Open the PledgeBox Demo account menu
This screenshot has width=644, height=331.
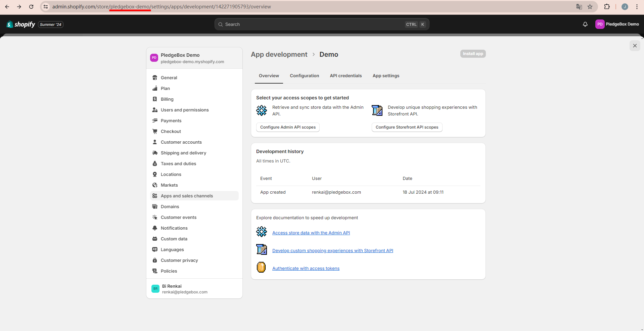617,24
